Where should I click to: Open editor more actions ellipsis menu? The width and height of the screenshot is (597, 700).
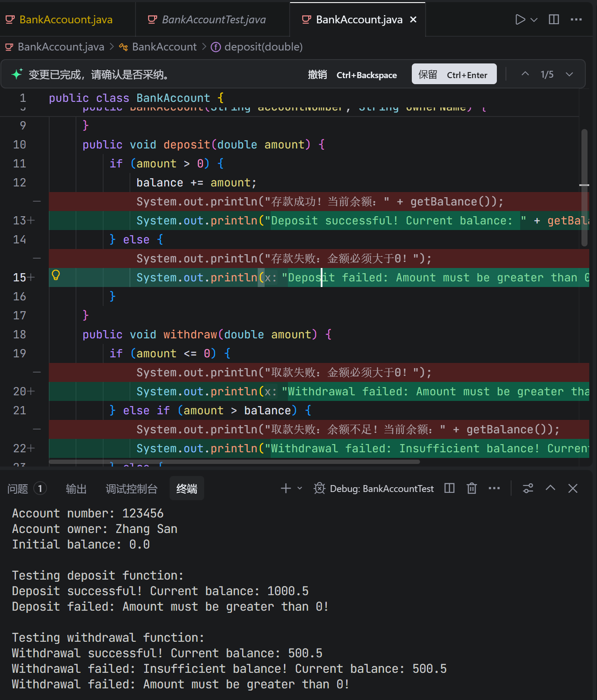pyautogui.click(x=576, y=20)
